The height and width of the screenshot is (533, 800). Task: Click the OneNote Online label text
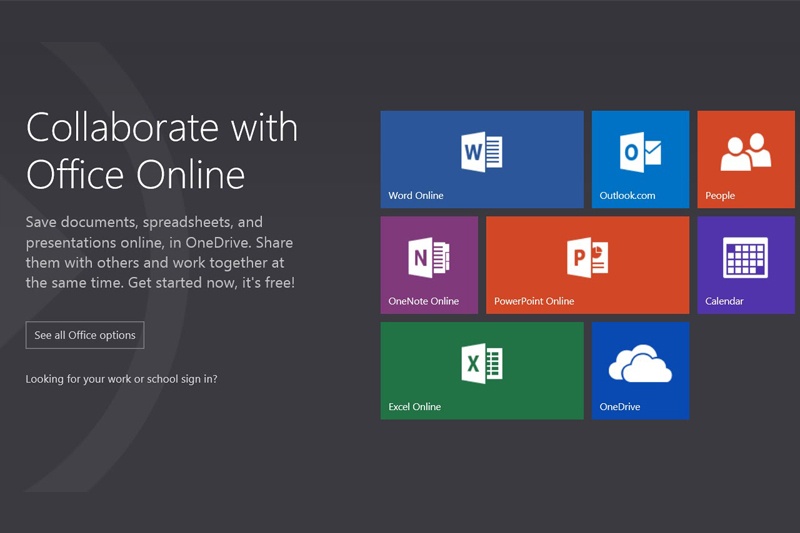pyautogui.click(x=423, y=301)
